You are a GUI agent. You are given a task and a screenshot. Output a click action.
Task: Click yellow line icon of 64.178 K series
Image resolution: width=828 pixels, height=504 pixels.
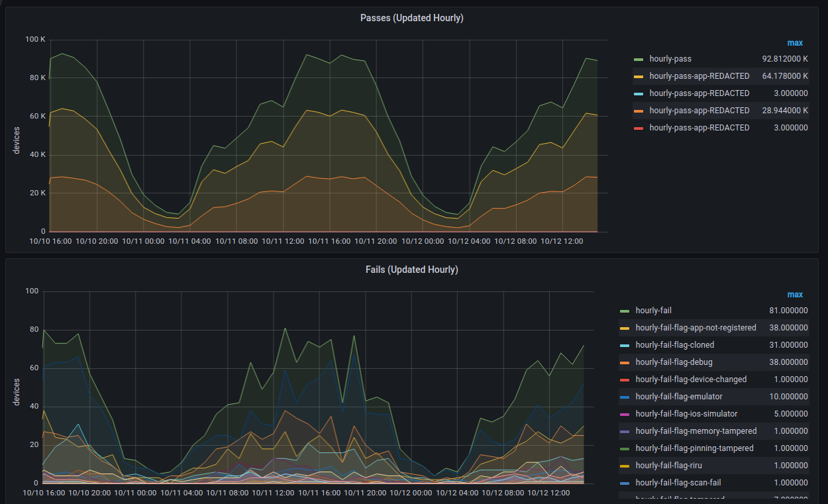(639, 77)
